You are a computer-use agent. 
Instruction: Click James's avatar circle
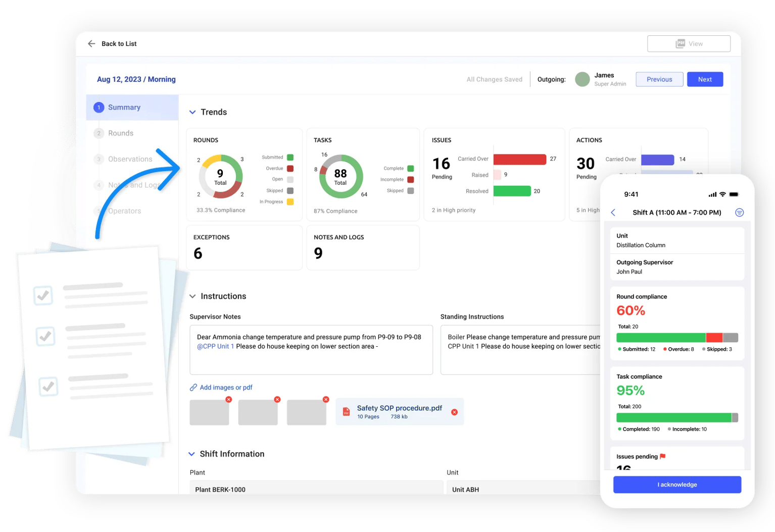[x=583, y=79]
